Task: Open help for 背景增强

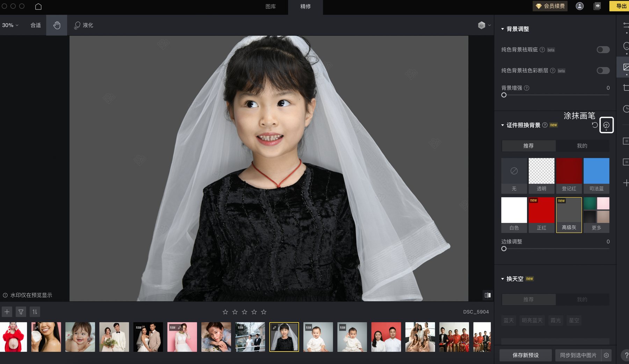Action: [527, 88]
